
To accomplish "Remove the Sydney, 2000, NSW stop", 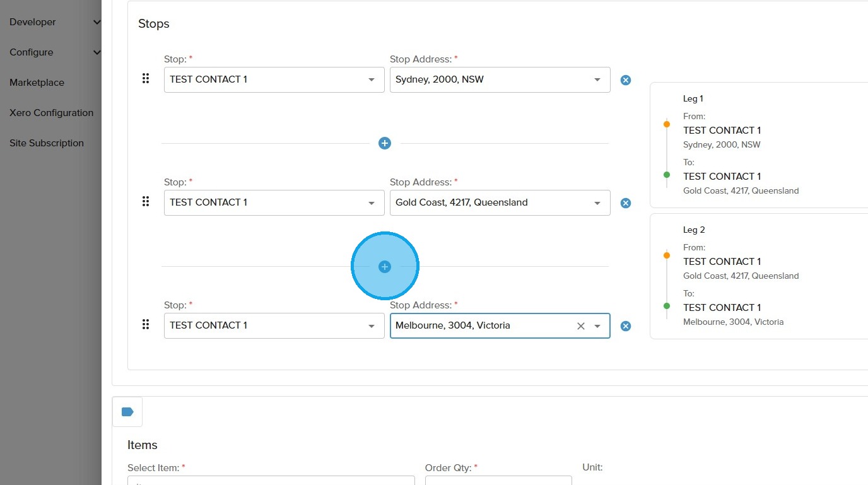I will [625, 80].
